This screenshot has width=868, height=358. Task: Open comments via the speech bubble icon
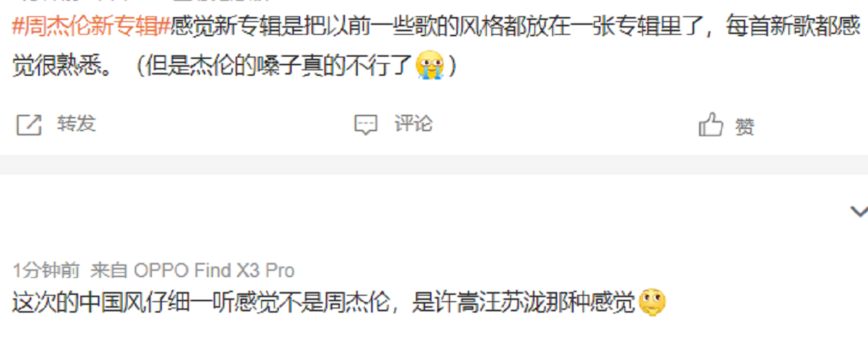(365, 125)
